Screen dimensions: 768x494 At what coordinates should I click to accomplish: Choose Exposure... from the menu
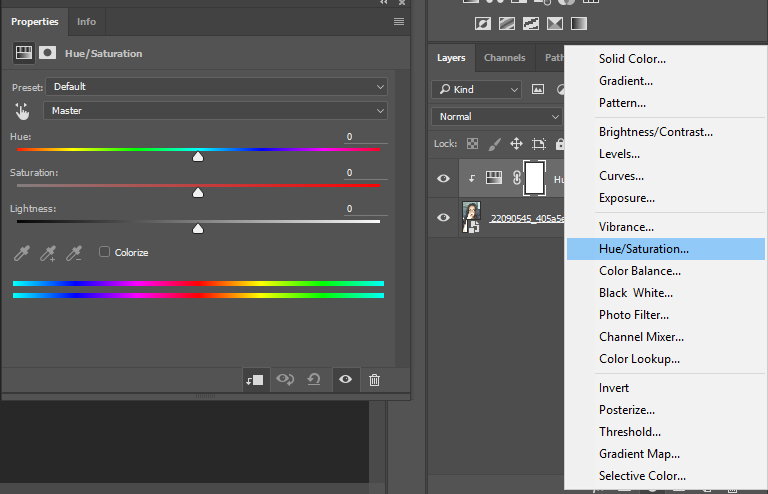tap(666, 198)
